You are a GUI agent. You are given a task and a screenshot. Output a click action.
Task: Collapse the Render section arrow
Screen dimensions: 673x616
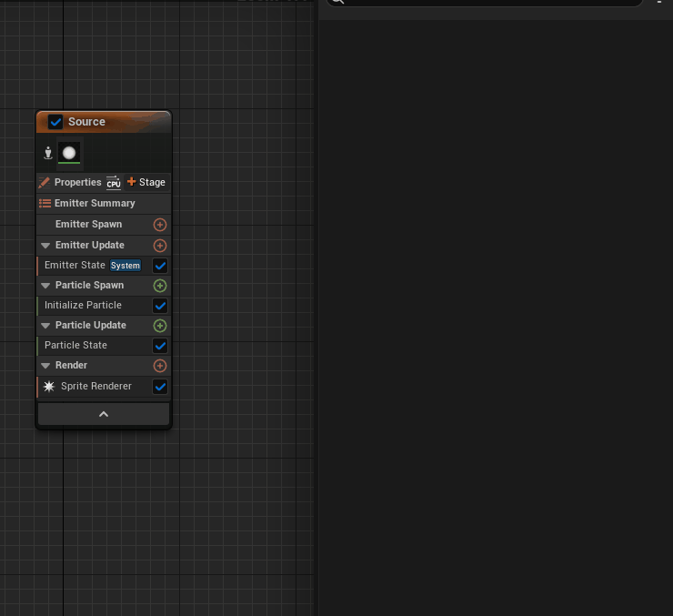[x=45, y=366]
